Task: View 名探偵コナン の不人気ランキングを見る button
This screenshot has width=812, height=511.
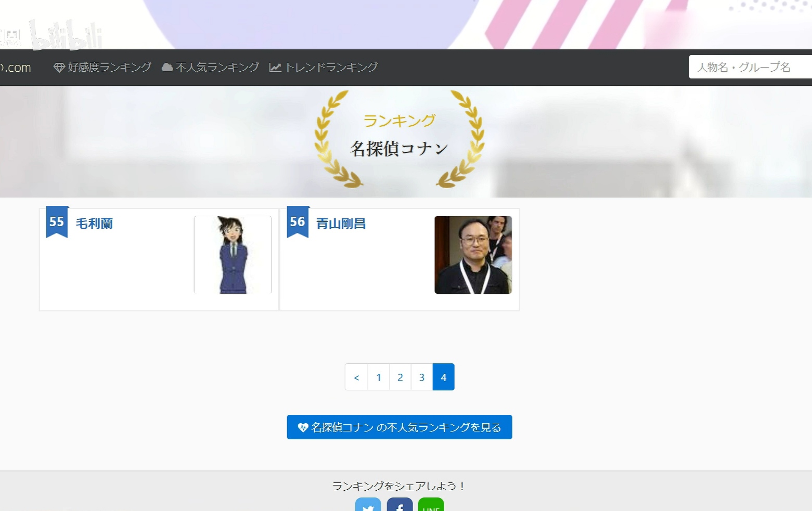Action: point(399,427)
